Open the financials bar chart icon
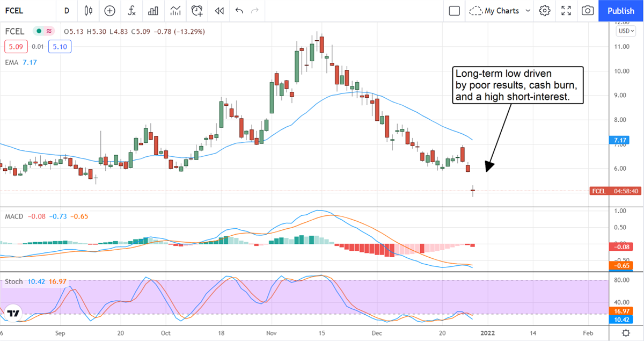The height and width of the screenshot is (341, 644). click(x=153, y=10)
